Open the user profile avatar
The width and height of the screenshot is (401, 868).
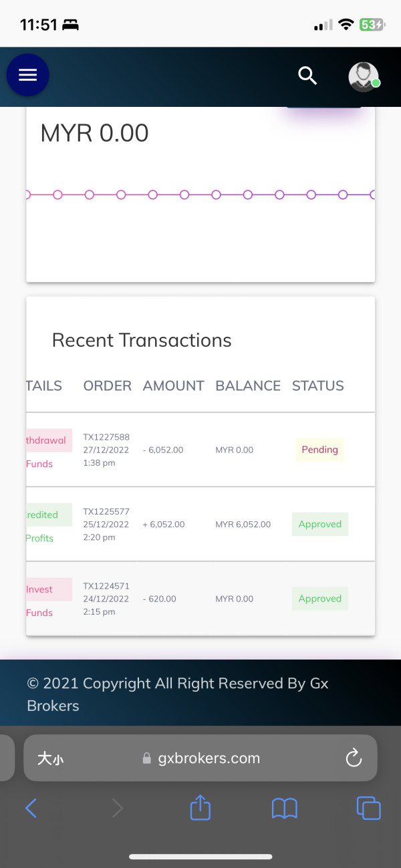364,77
